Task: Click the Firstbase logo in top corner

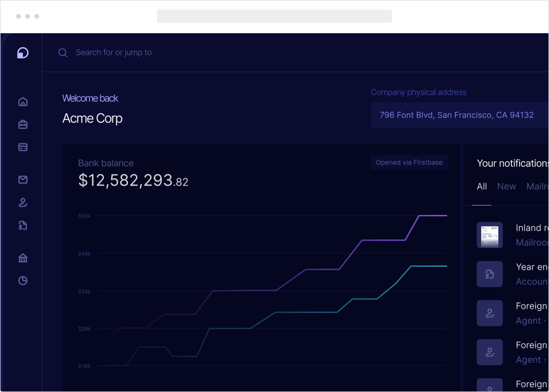Action: point(23,53)
